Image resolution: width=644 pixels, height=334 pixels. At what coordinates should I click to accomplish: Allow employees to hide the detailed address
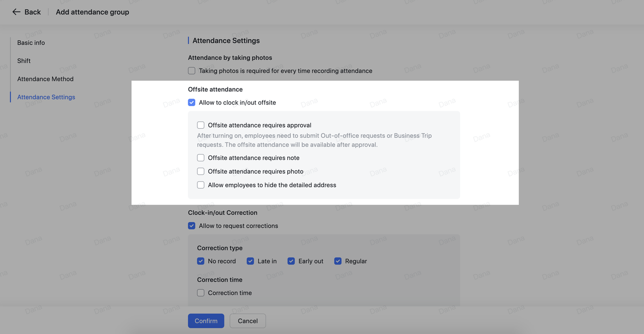pyautogui.click(x=201, y=185)
